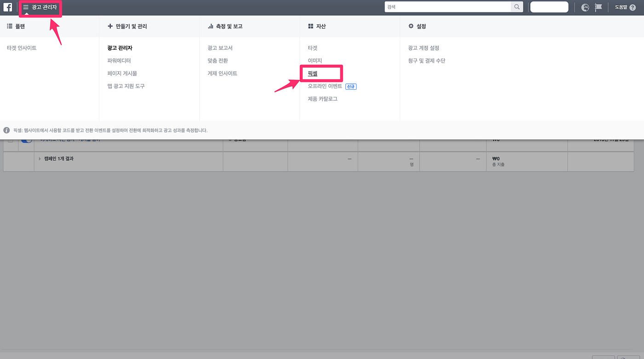Open 광고 계정 설정
This screenshot has width=644, height=359.
[424, 48]
